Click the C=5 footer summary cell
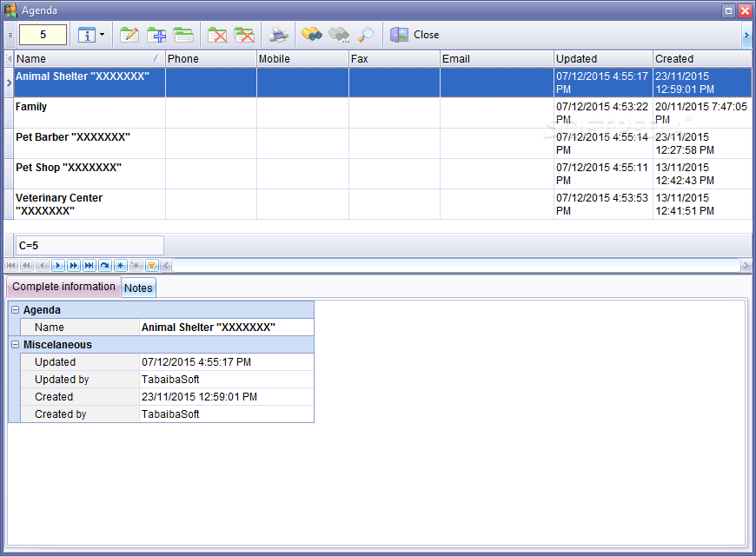Viewport: 756px width, 556px height. 90,246
